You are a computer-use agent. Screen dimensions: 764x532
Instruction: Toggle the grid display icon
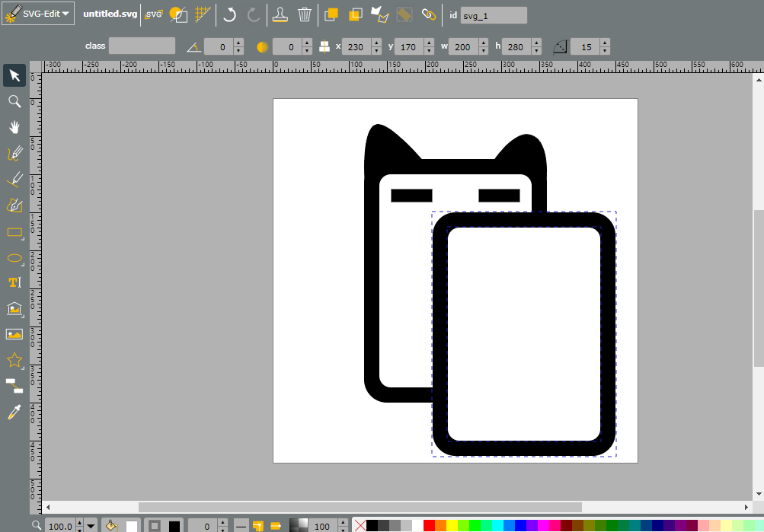pyautogui.click(x=203, y=14)
